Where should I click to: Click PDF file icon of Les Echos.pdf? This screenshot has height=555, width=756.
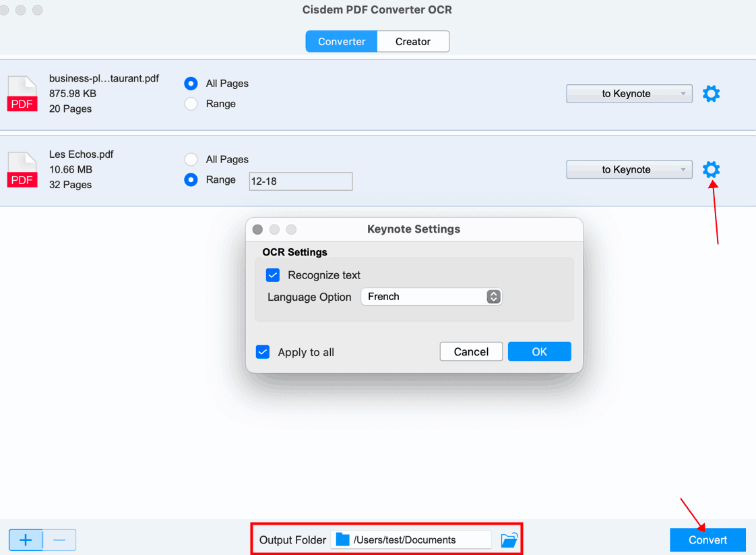22,169
